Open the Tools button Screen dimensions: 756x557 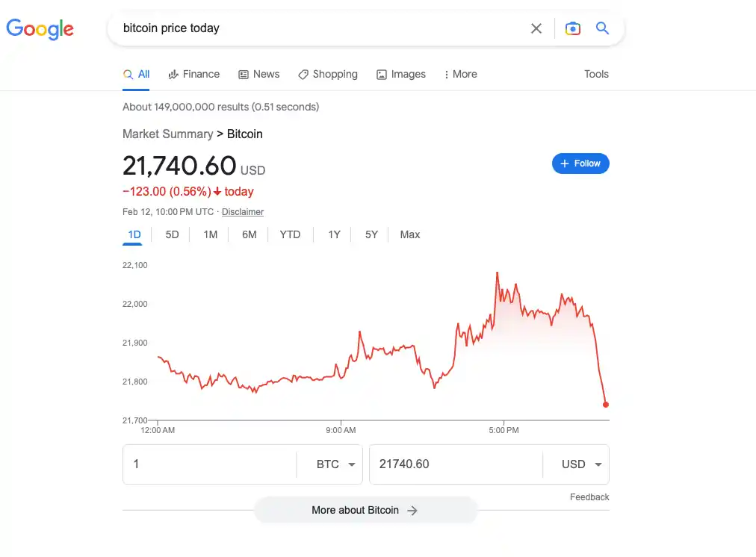[596, 74]
